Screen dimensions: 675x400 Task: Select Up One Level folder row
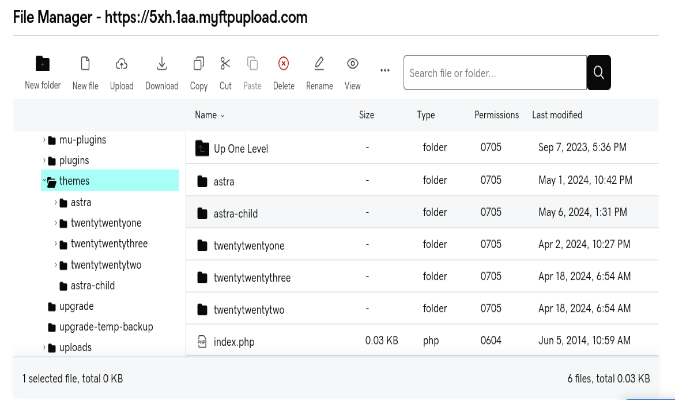[422, 148]
